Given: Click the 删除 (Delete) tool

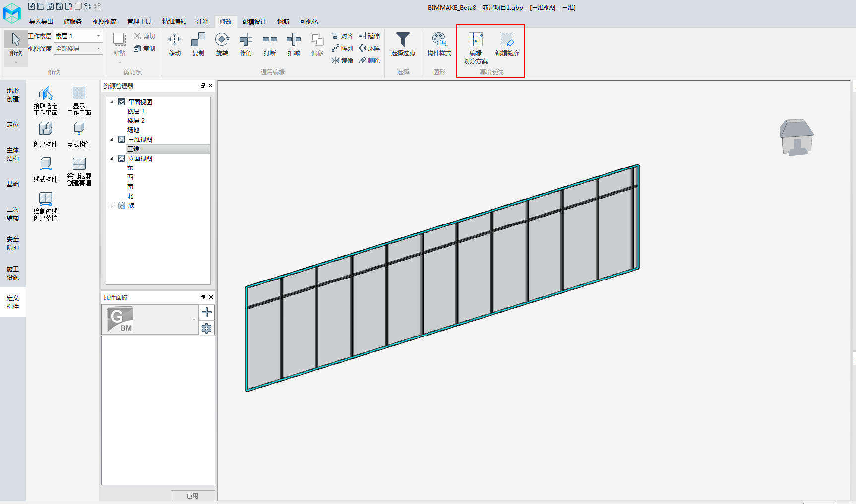Looking at the screenshot, I should tap(369, 61).
